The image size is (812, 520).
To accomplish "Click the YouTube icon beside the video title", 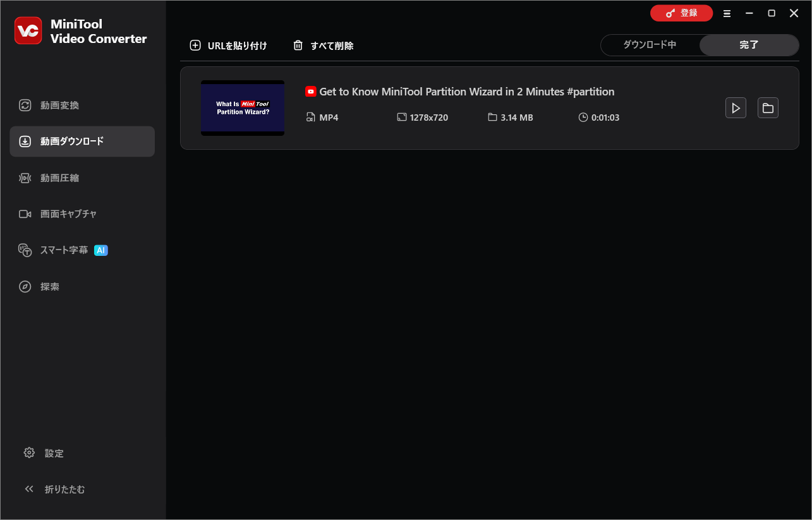I will click(310, 91).
